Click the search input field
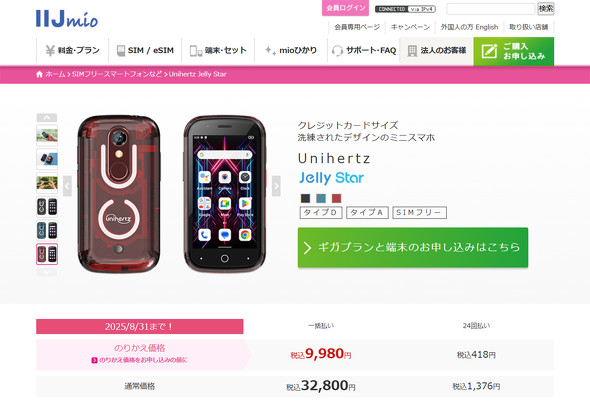 tap(490, 8)
